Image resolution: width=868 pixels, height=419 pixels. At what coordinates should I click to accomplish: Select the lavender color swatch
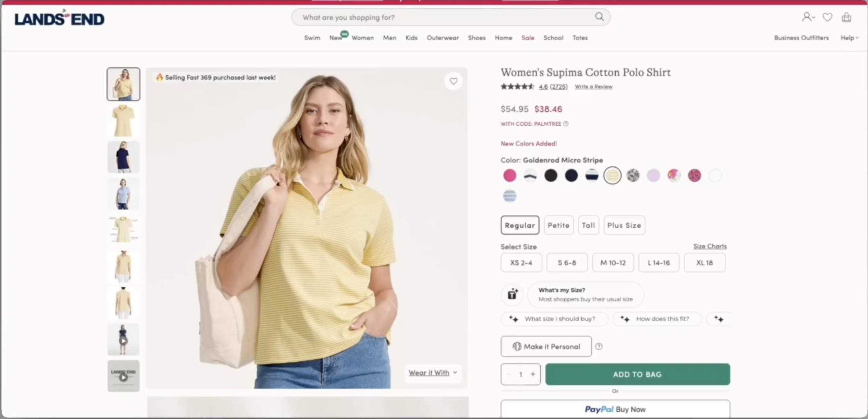click(653, 175)
